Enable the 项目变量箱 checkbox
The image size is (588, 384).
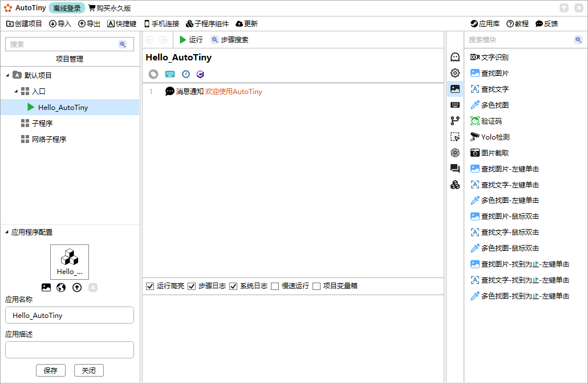317,286
